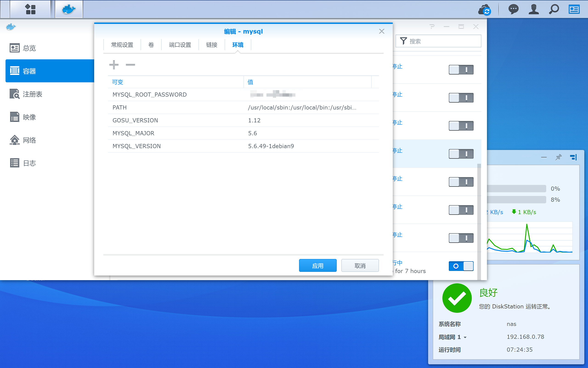Open the cloud sync status icon
Image resolution: width=588 pixels, height=368 pixels.
(484, 9)
